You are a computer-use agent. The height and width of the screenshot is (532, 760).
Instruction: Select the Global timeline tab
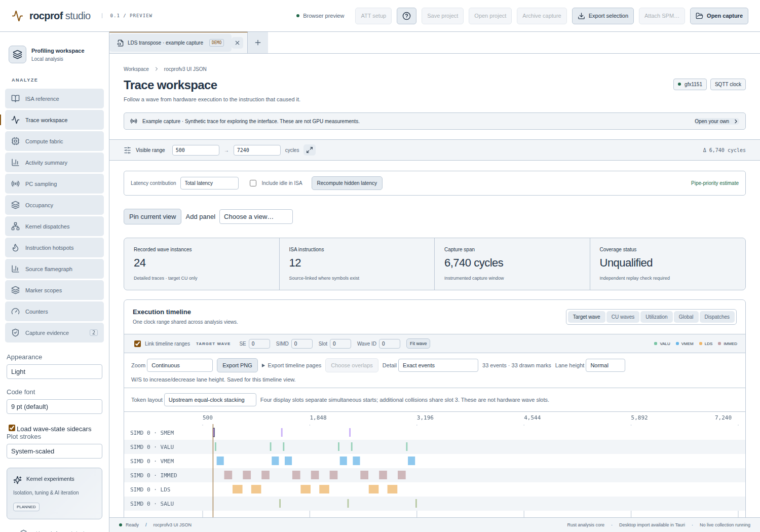pos(686,317)
